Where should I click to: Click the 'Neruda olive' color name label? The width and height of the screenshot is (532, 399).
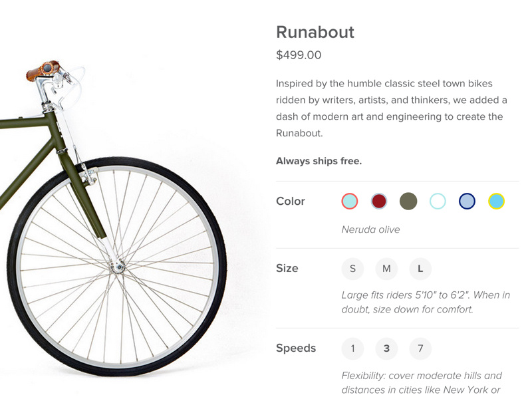pos(370,229)
